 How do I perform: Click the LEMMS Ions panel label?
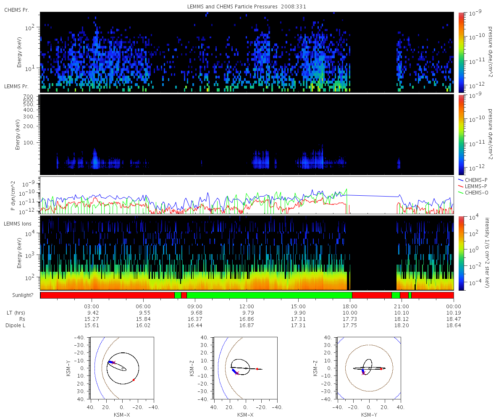coord(17,224)
